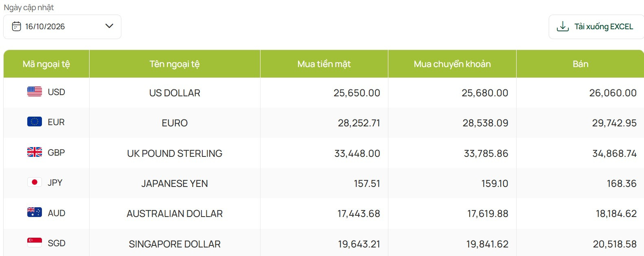Click the United Kingdom flag icon
Image resolution: width=644 pixels, height=256 pixels.
click(35, 152)
